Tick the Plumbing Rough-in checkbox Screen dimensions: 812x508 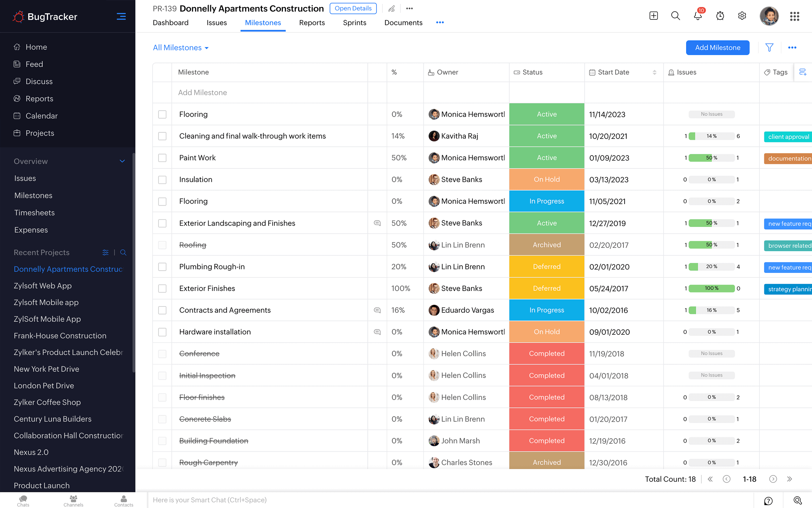pyautogui.click(x=162, y=267)
